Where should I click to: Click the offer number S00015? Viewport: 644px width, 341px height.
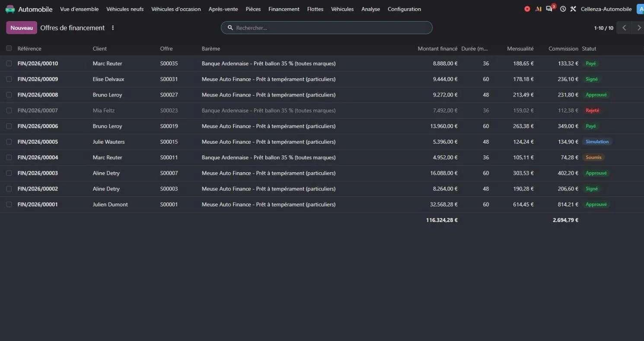click(169, 142)
